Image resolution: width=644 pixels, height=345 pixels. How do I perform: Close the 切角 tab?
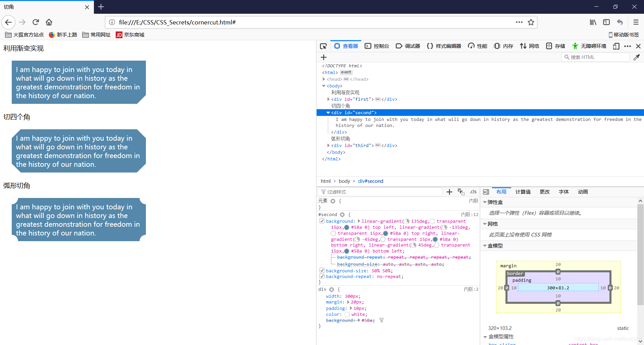87,7
